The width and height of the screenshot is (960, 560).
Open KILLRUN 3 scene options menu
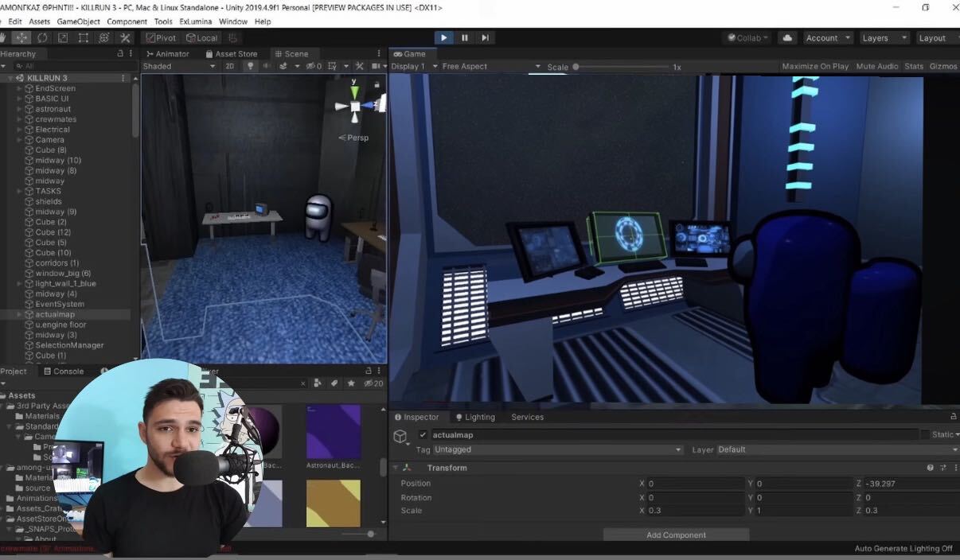click(123, 78)
